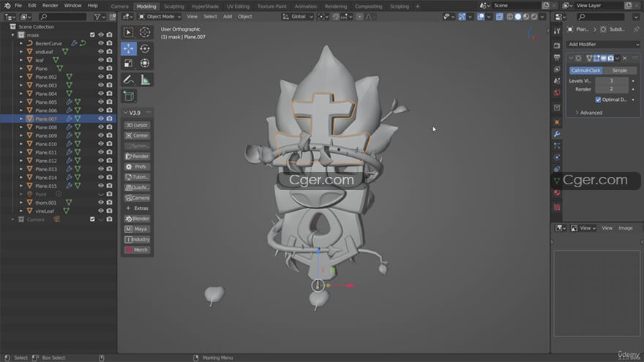This screenshot has height=362, width=644.
Task: Click the Simple subdivision type button
Action: (x=619, y=70)
